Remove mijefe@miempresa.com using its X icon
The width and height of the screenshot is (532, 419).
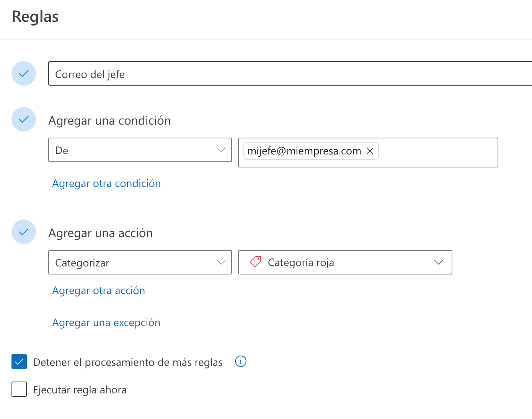click(x=370, y=151)
